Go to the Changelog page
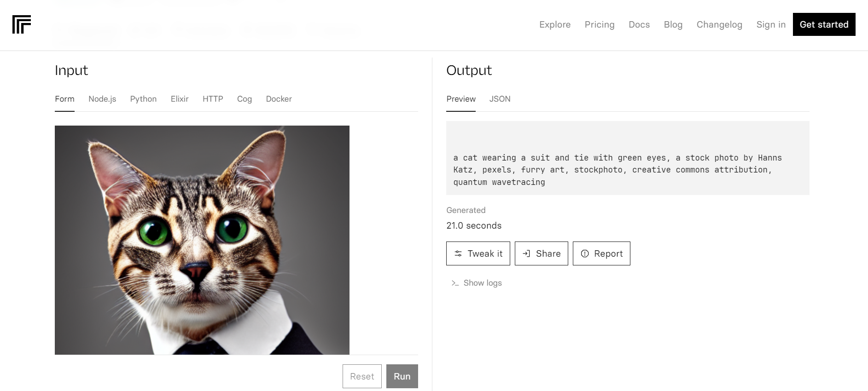 [x=719, y=24]
